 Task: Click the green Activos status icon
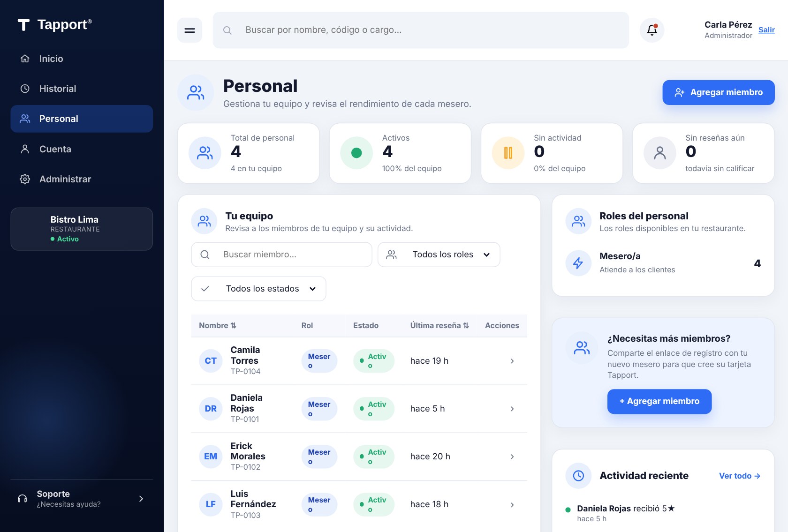356,153
